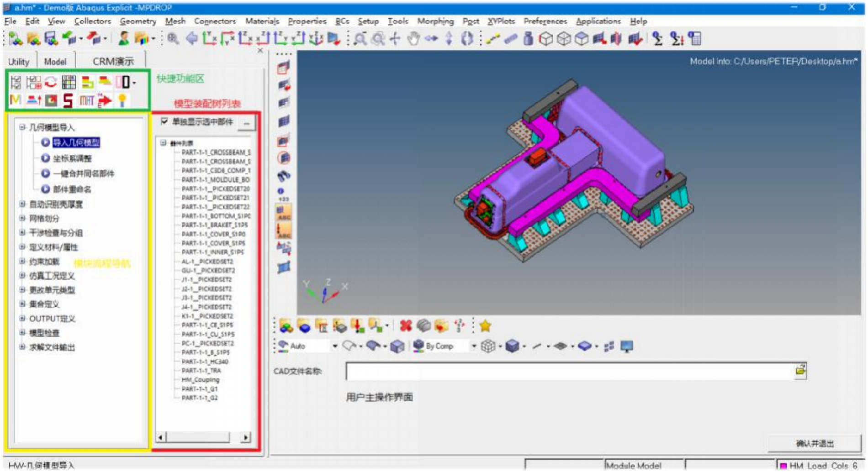The width and height of the screenshot is (868, 472).
Task: Click the binoculars find icon in side toolbar
Action: tap(284, 176)
